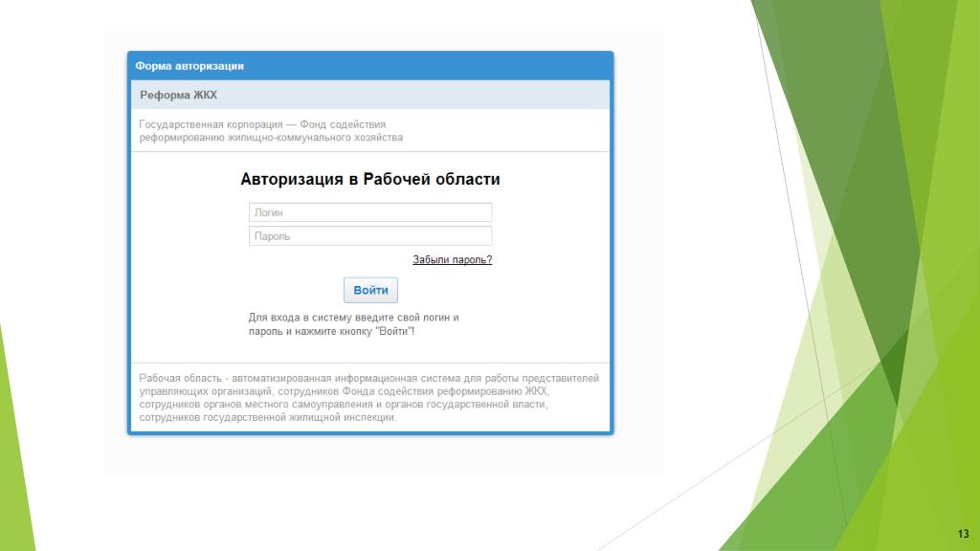The height and width of the screenshot is (551, 980).
Task: Click the Государственная корпорация description text
Action: click(x=271, y=130)
